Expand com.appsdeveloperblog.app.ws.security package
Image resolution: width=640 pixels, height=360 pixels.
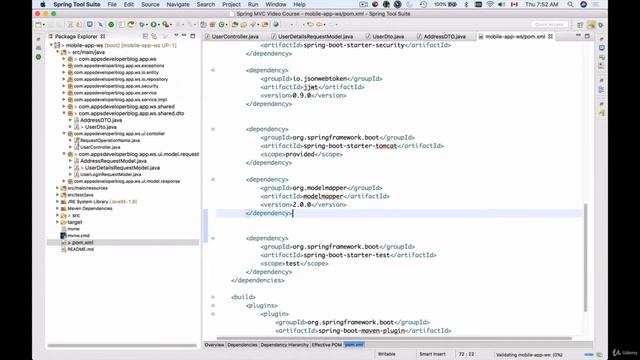64,86
